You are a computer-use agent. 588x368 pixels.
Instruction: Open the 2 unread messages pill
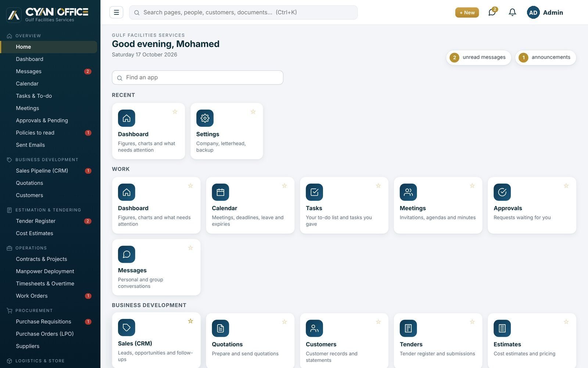(x=478, y=57)
